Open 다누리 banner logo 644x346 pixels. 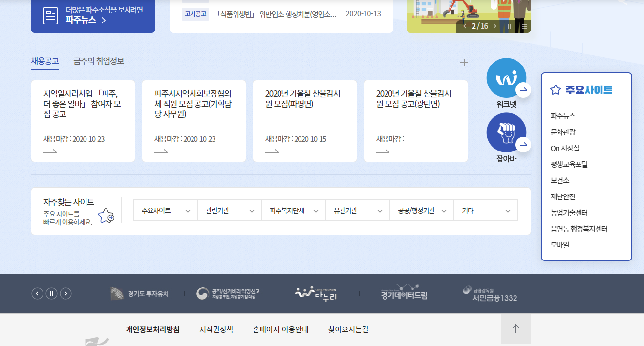[x=316, y=293]
